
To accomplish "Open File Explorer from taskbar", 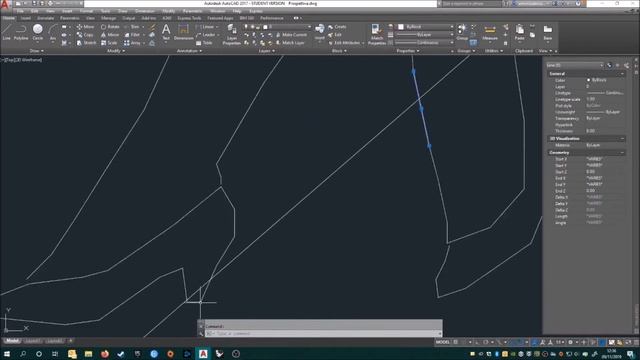I will 89,354.
